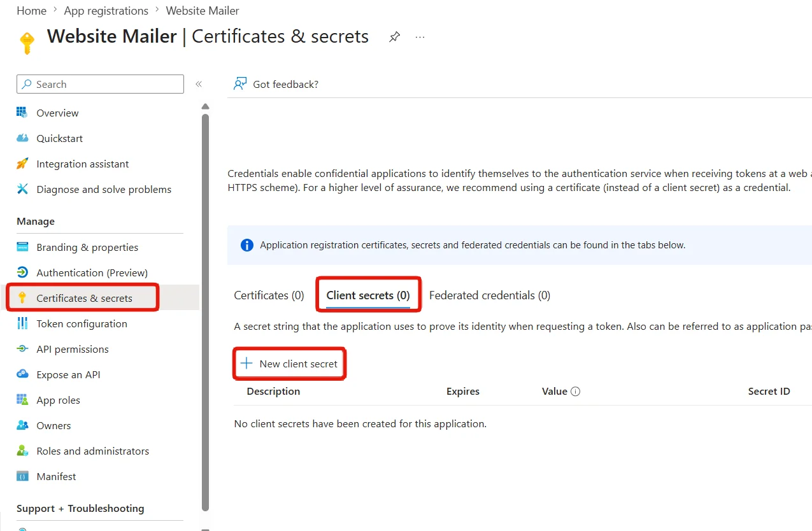812x531 pixels.
Task: Click the plus icon for new secret
Action: tap(246, 364)
